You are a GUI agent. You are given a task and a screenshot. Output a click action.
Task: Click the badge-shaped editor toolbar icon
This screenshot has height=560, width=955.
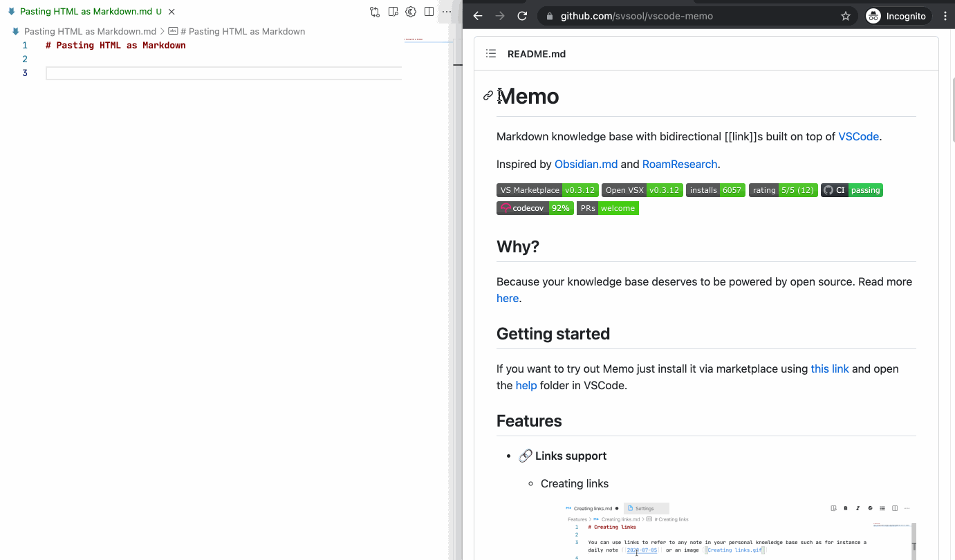click(411, 12)
